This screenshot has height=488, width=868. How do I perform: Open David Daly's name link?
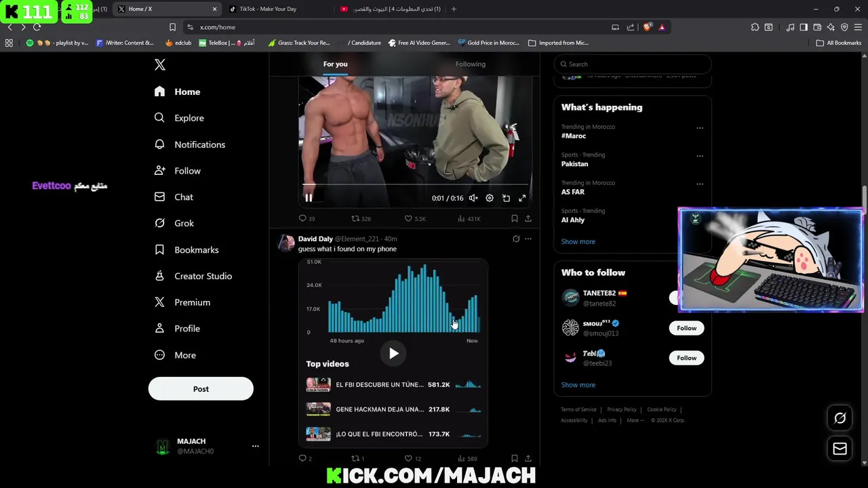point(315,239)
